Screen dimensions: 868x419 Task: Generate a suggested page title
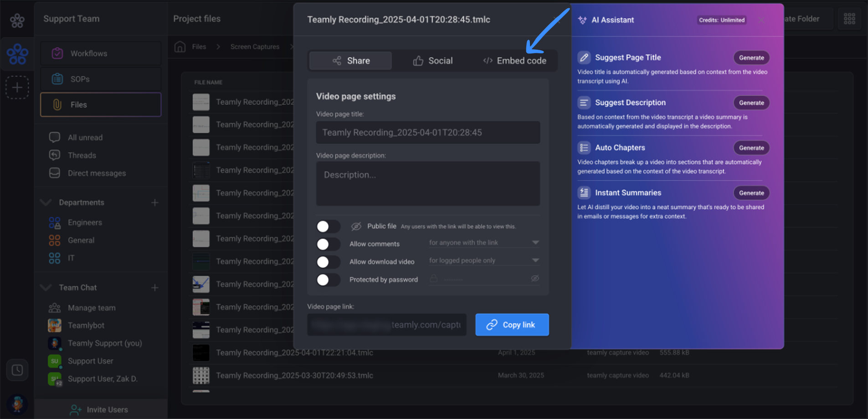751,57
